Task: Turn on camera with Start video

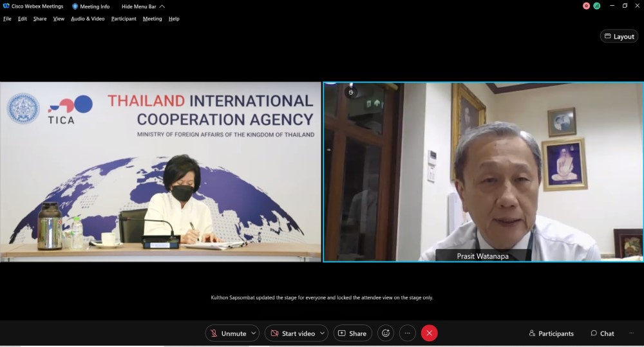Action: coord(292,333)
